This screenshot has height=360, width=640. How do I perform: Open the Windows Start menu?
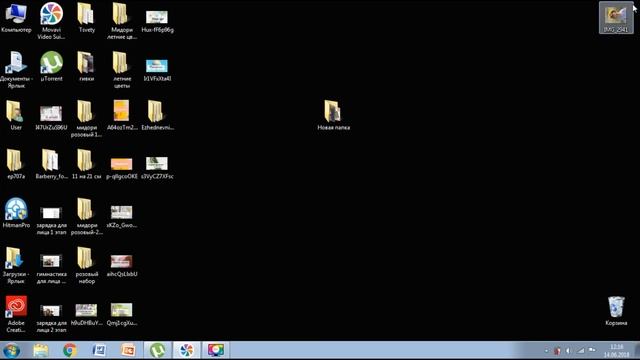(12, 350)
